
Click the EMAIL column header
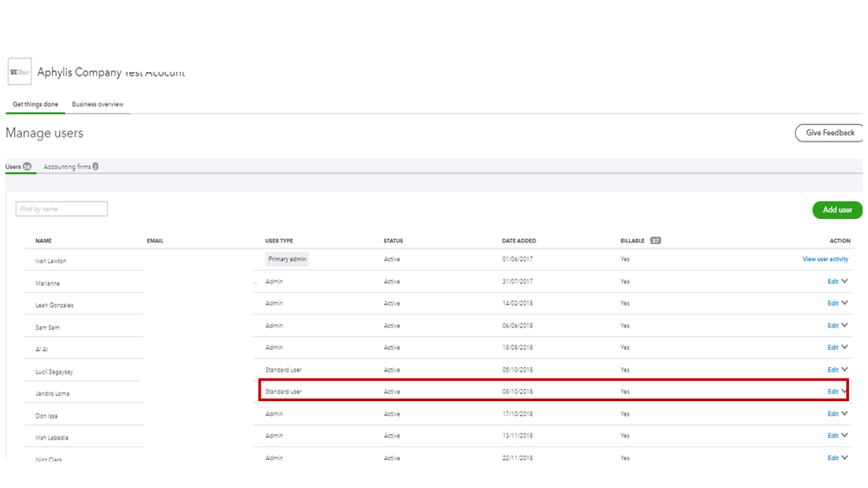point(155,241)
